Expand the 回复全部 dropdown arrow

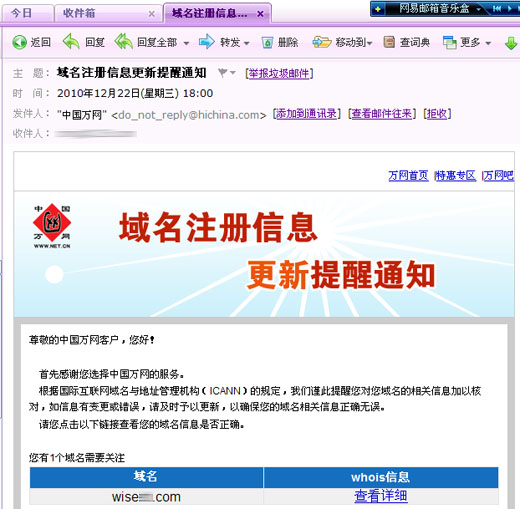coord(186,43)
